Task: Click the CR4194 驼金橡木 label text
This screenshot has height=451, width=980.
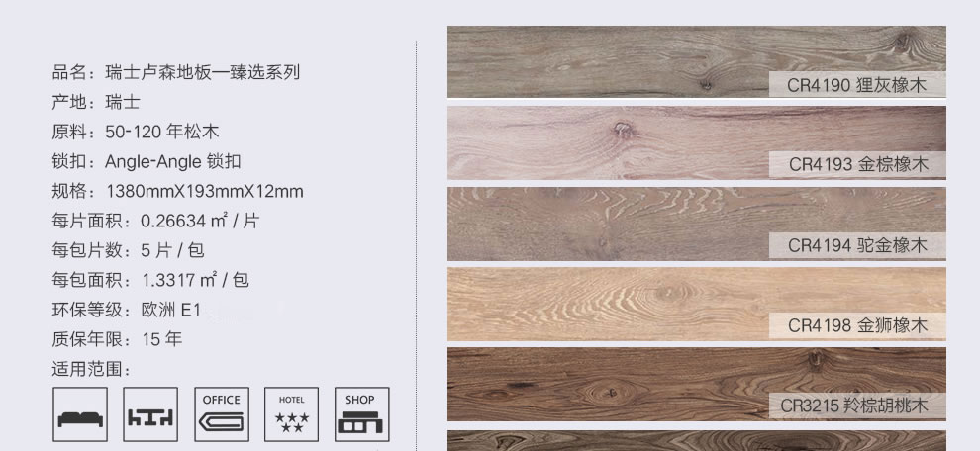Action: 857,245
